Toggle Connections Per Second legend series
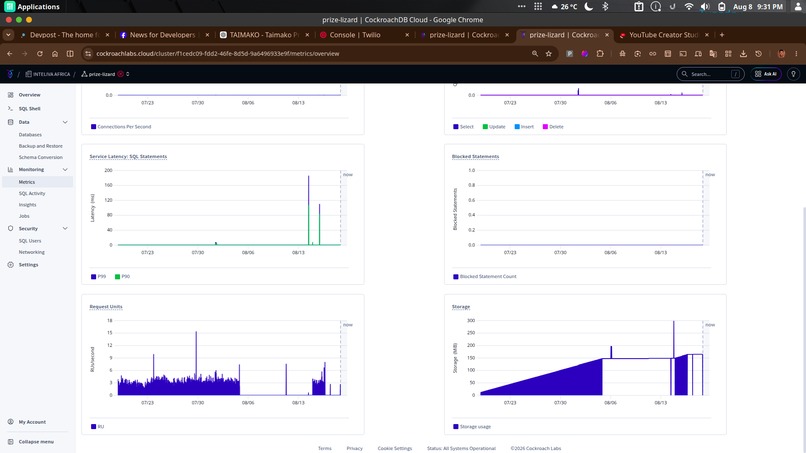806x453 pixels. point(121,126)
